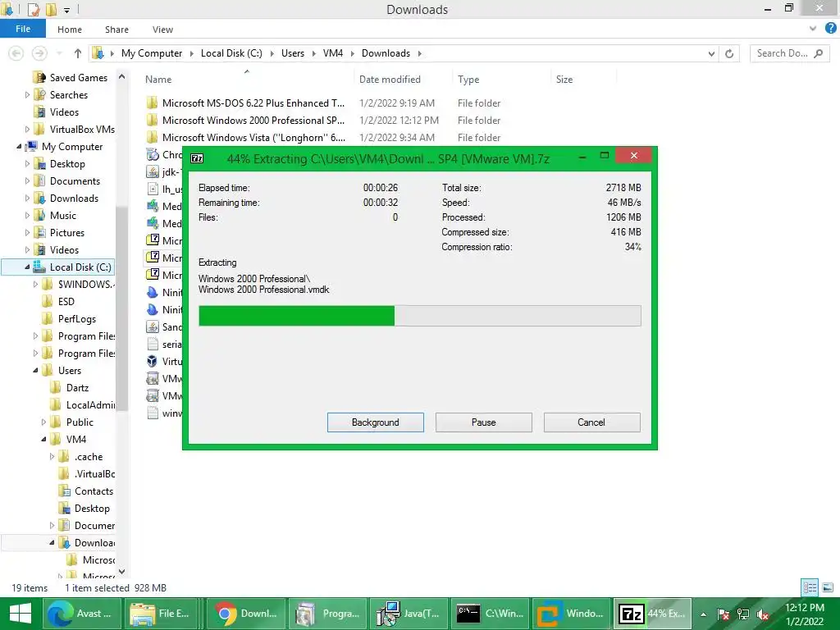Select Dartz user folder
This screenshot has width=840, height=630.
tap(77, 388)
